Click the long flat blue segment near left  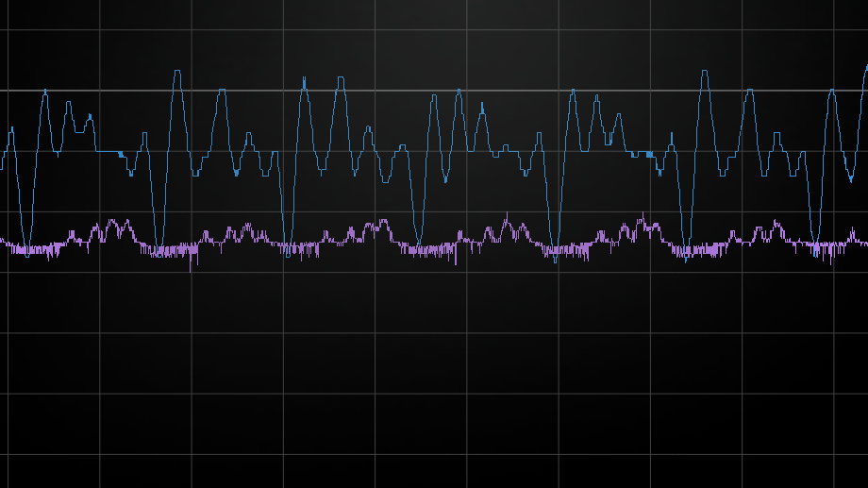coord(108,151)
